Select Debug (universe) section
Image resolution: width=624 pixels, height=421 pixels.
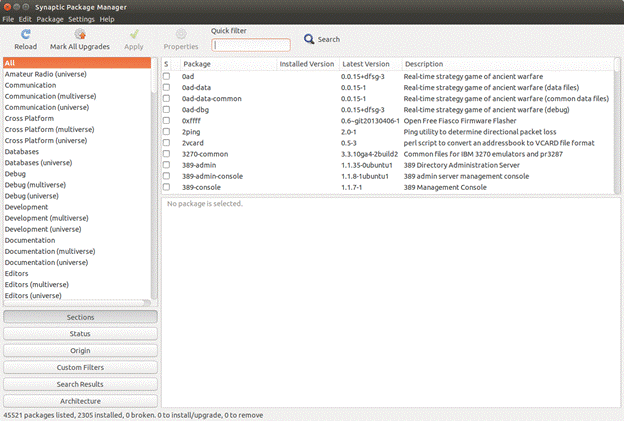tap(77, 196)
